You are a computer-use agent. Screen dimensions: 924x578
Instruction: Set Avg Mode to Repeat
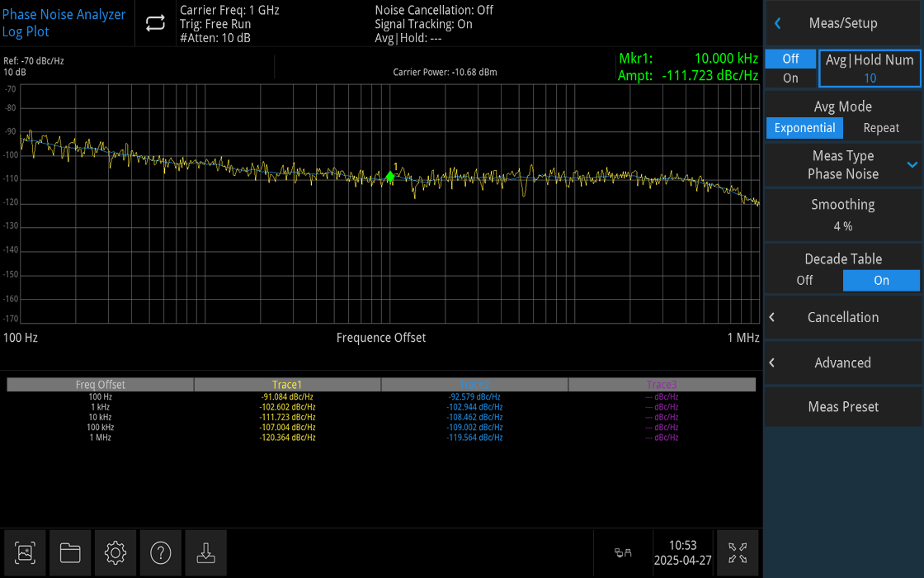pyautogui.click(x=880, y=127)
